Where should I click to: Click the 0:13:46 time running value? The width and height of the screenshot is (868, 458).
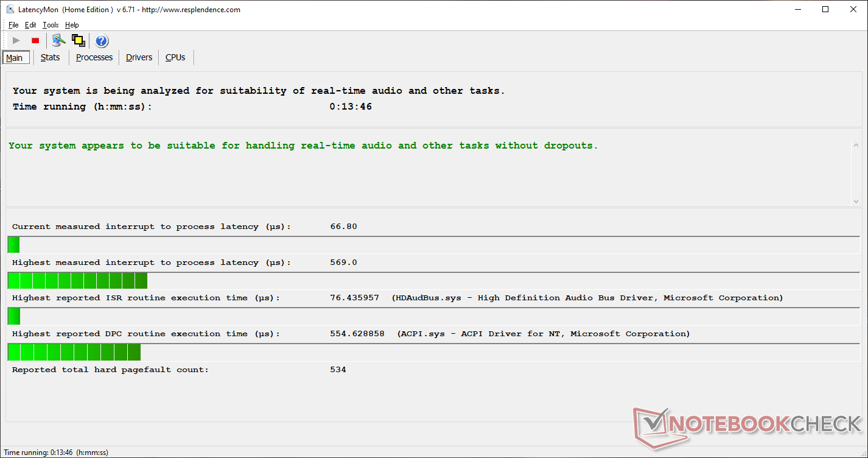[x=351, y=107]
